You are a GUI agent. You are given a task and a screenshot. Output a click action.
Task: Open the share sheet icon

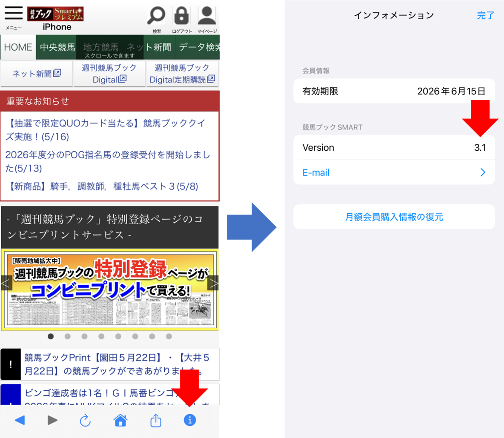coord(156,420)
